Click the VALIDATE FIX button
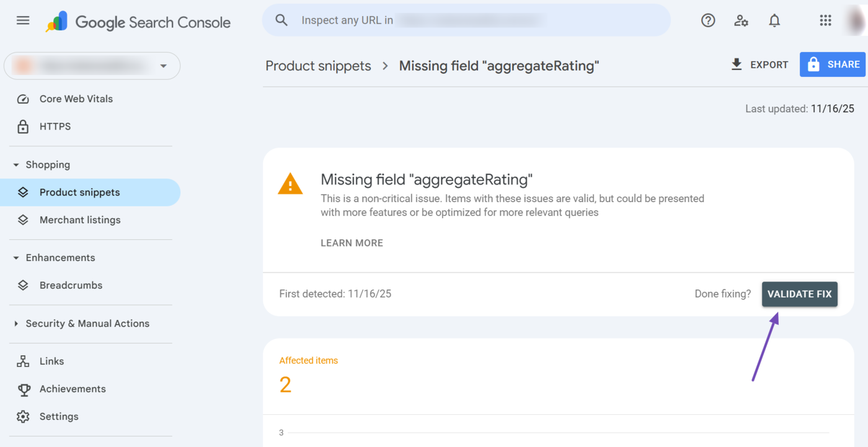Viewport: 868px width, 447px height. 799,294
